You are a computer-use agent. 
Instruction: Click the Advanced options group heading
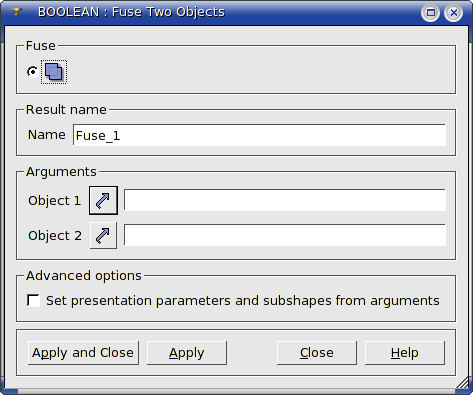(x=84, y=276)
